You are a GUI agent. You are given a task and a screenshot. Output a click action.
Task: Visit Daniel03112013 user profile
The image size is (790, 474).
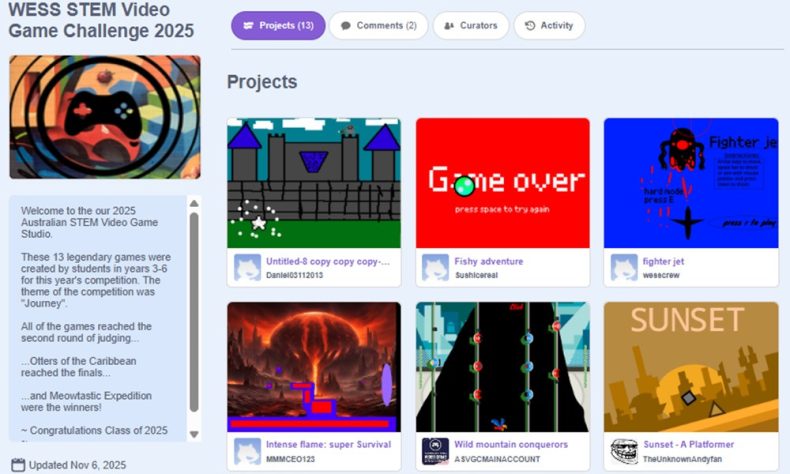click(294, 276)
